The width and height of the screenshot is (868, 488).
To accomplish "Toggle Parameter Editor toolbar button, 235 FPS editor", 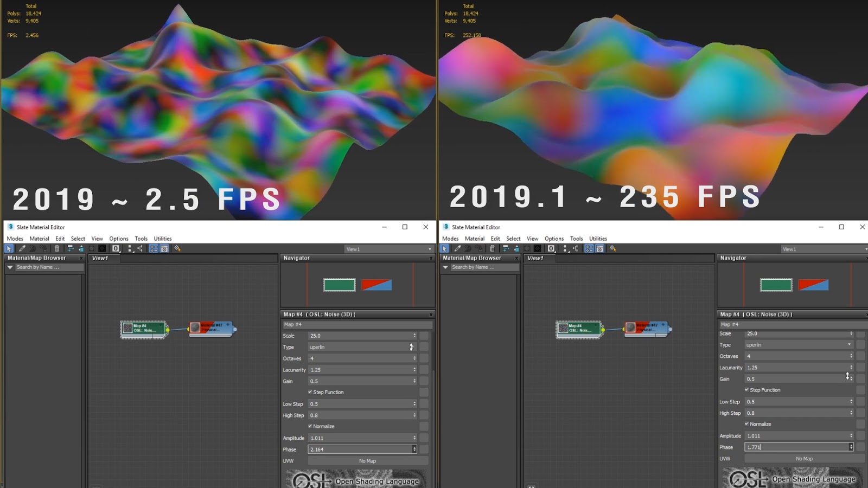I will [x=600, y=248].
